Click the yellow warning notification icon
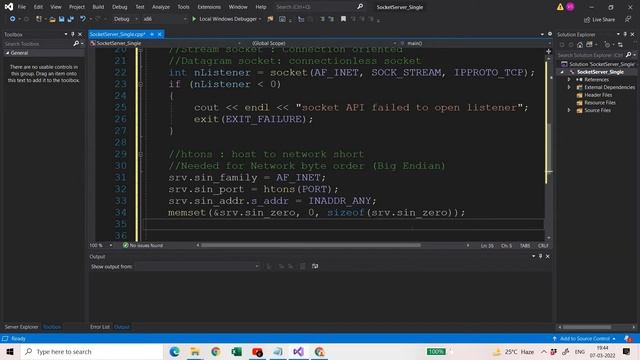 560,7
